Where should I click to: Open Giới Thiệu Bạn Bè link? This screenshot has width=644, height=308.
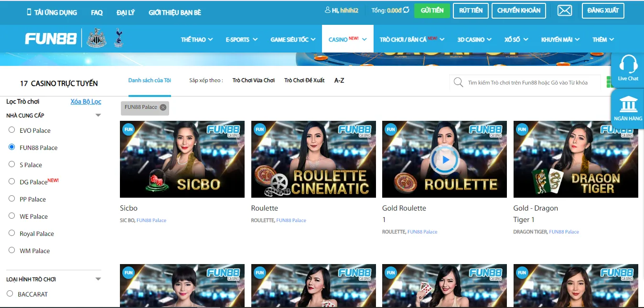tap(175, 12)
